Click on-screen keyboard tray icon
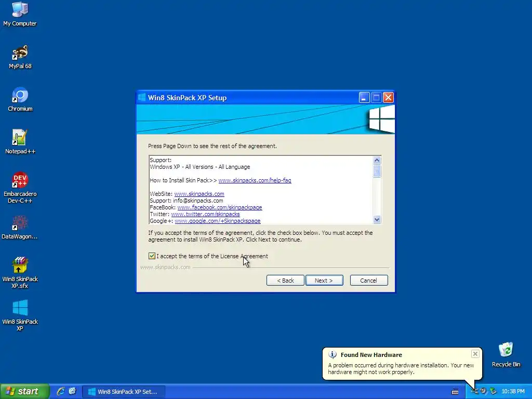The image size is (532, 399). coord(455,392)
